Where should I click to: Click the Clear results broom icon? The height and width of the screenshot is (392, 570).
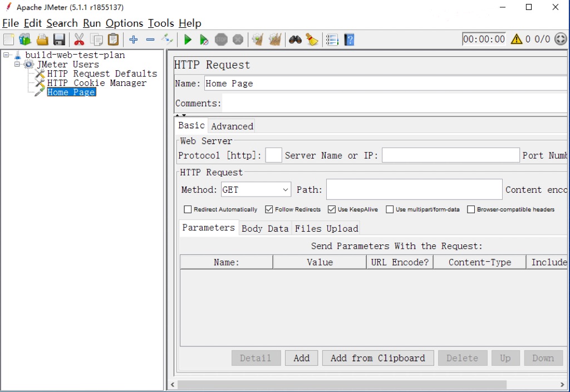pyautogui.click(x=257, y=40)
